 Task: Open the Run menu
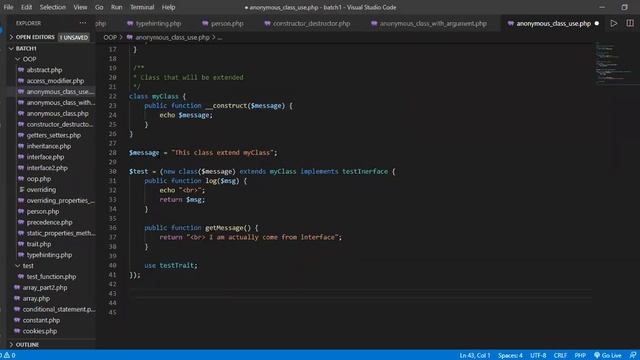coord(117,7)
